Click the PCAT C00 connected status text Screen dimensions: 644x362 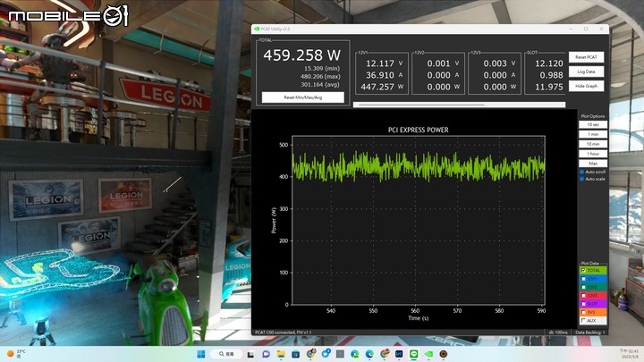283,333
